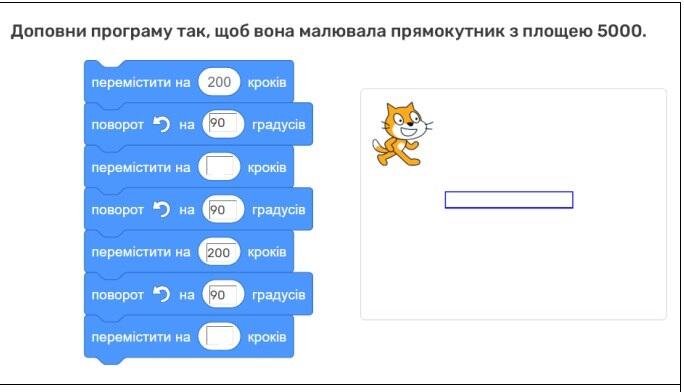Click the кроків label of the bottom move block
Image resolution: width=684 pixels, height=392 pixels.
pyautogui.click(x=267, y=337)
